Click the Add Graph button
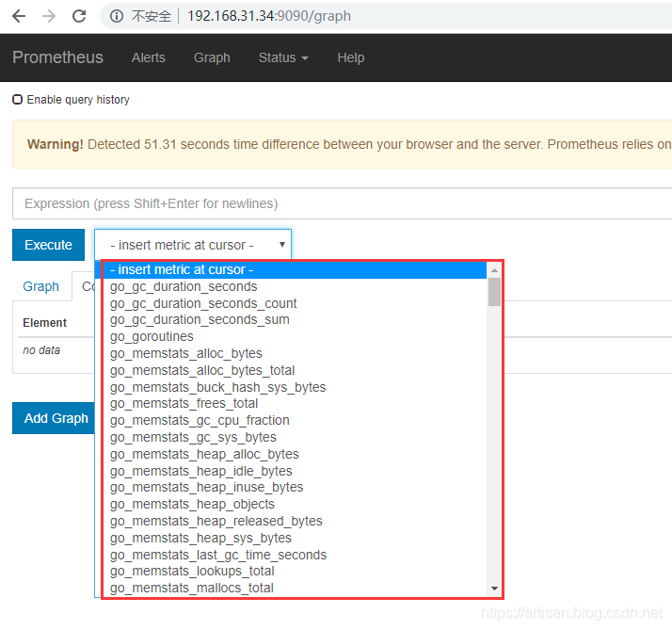The height and width of the screenshot is (630, 672). point(56,418)
